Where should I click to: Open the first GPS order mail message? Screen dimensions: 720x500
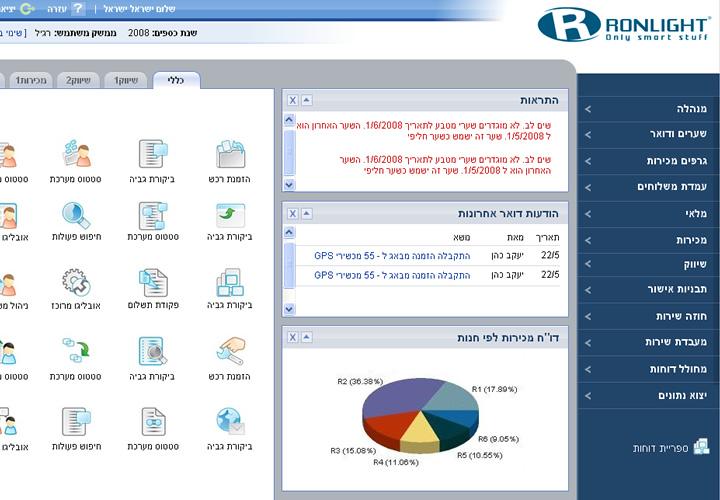(391, 255)
